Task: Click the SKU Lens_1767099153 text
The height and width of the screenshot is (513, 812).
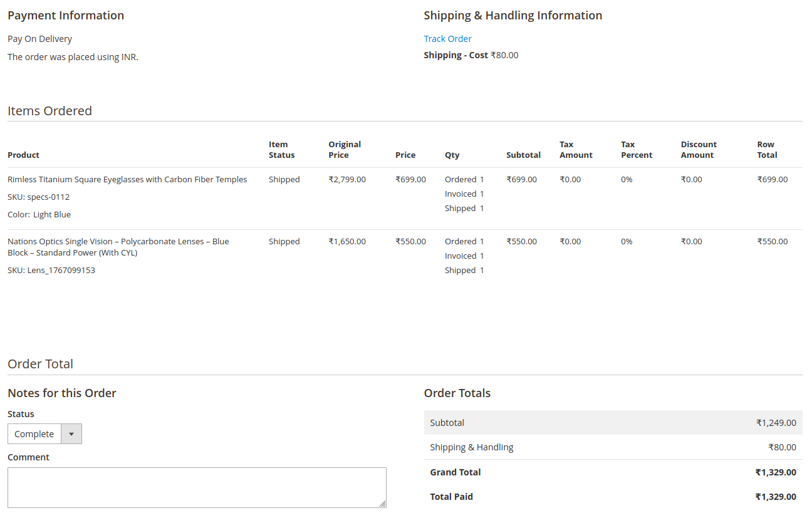Action: 51,271
